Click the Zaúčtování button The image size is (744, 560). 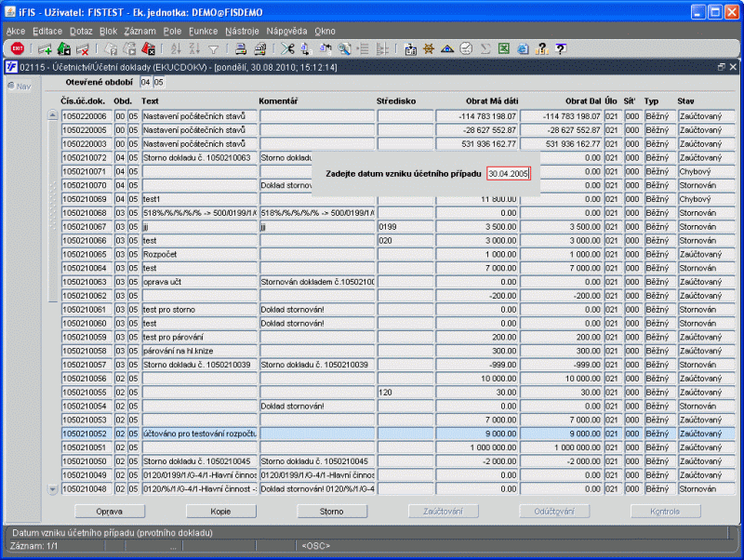coord(444,511)
